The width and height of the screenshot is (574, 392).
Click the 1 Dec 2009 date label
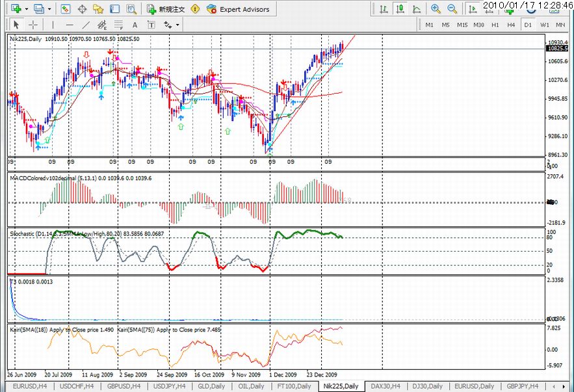[283, 375]
